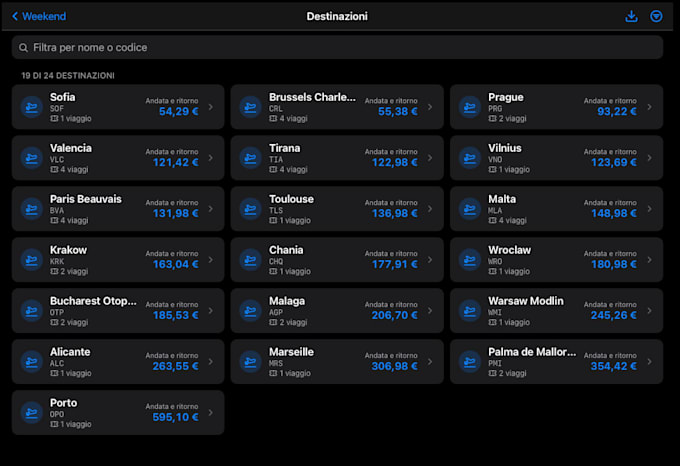The height and width of the screenshot is (466, 680).
Task: Click the download icon in header
Action: tap(631, 16)
